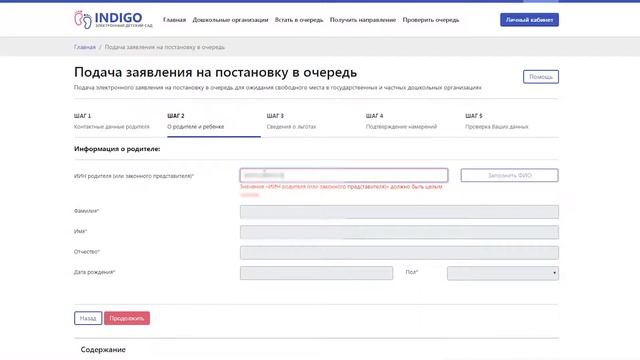Click the Отчество field

(399, 253)
